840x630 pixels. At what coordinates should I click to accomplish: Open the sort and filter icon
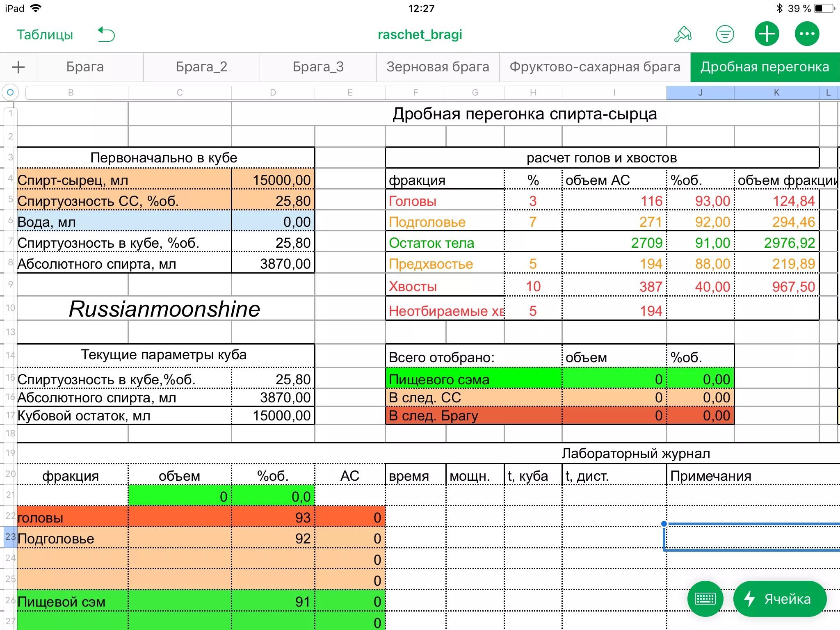(x=725, y=34)
